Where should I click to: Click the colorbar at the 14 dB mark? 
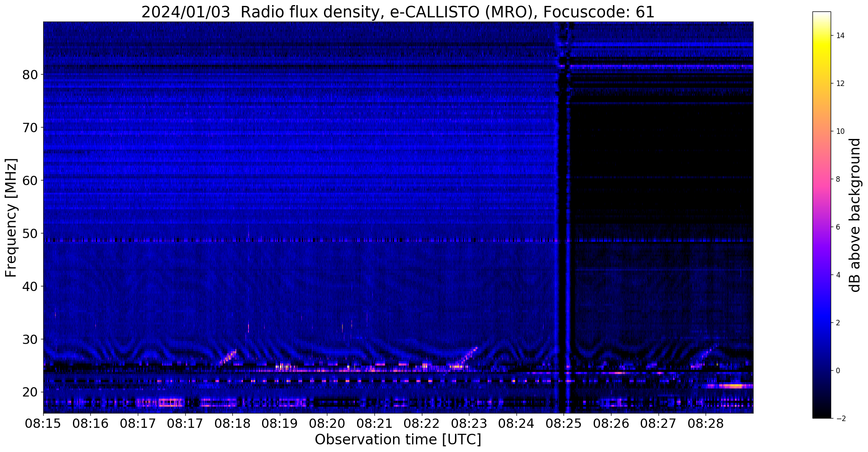tap(821, 36)
